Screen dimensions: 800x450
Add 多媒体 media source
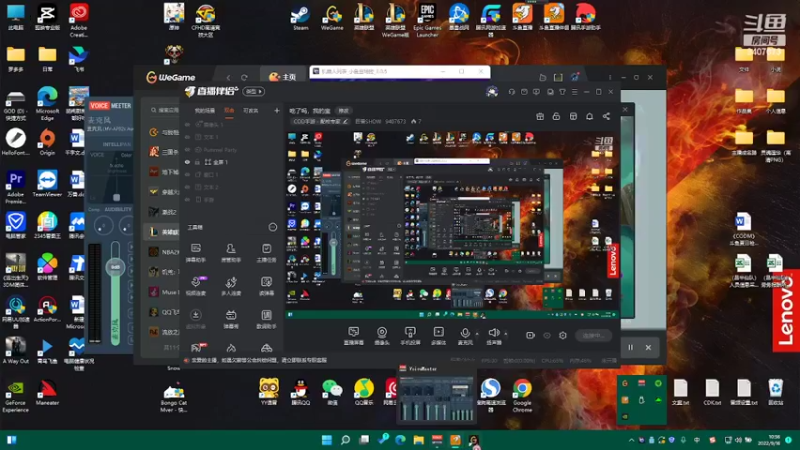pos(438,336)
